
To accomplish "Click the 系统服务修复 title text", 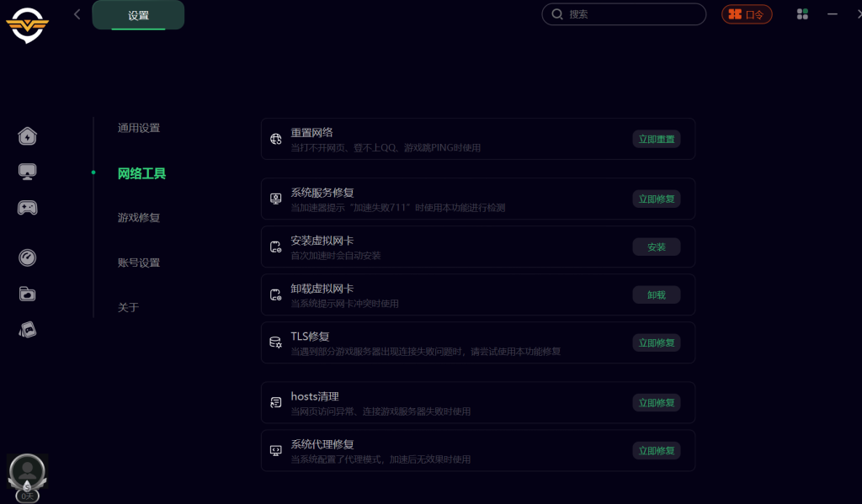I will pyautogui.click(x=322, y=193).
